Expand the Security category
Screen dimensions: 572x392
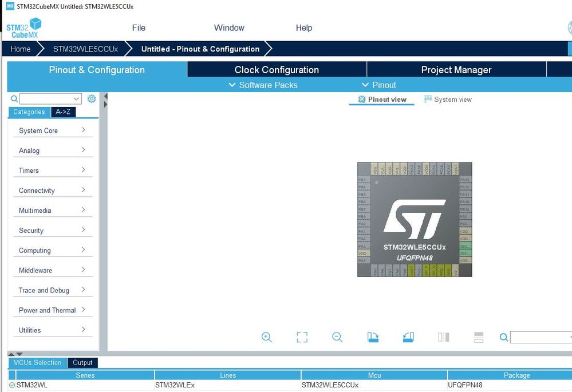(53, 230)
